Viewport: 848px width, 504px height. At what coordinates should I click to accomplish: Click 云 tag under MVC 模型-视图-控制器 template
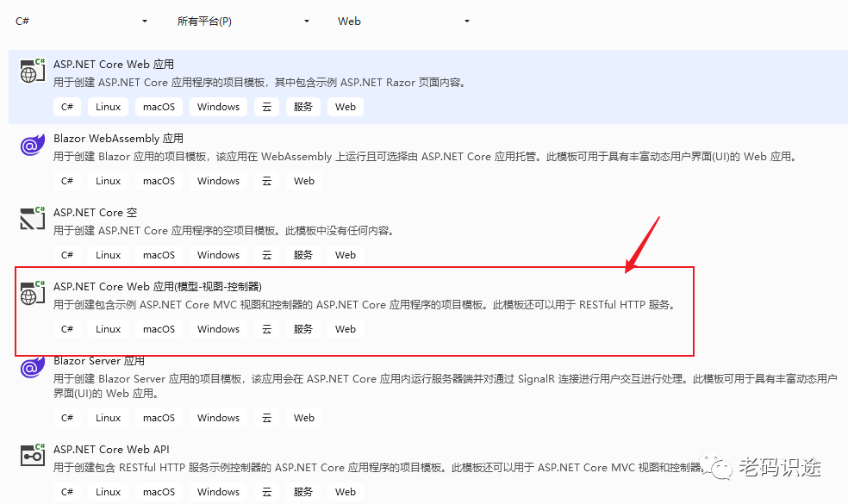(x=266, y=329)
